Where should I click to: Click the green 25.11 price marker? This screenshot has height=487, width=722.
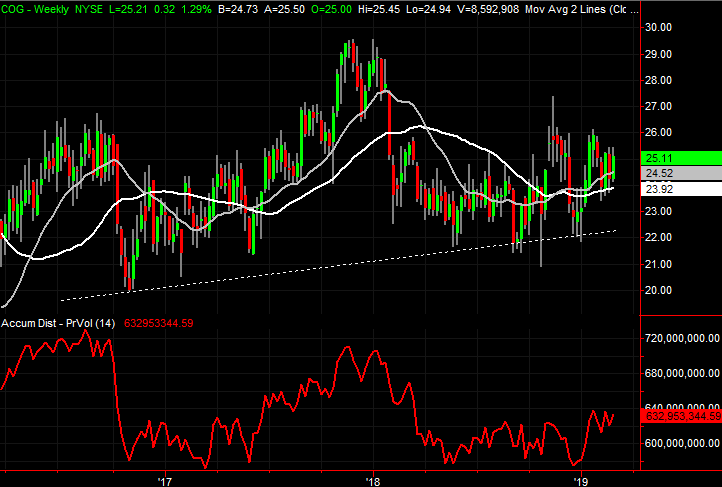(662, 158)
